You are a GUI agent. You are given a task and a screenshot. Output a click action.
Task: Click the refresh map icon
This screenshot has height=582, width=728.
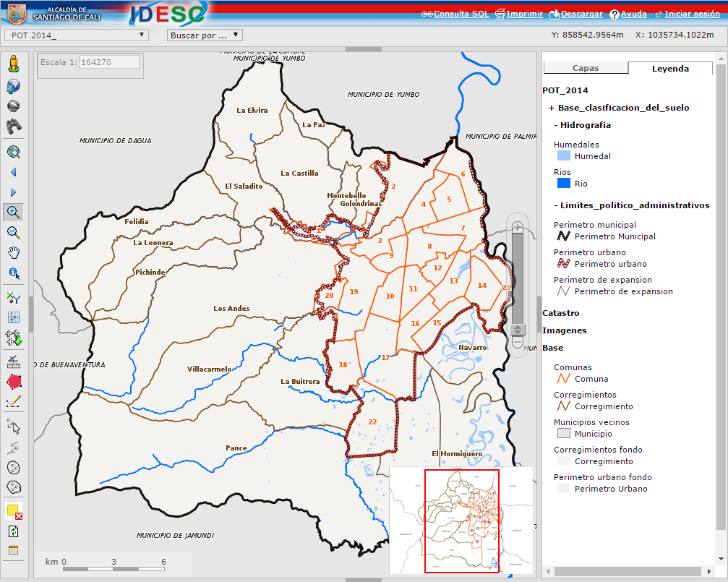[x=13, y=530]
